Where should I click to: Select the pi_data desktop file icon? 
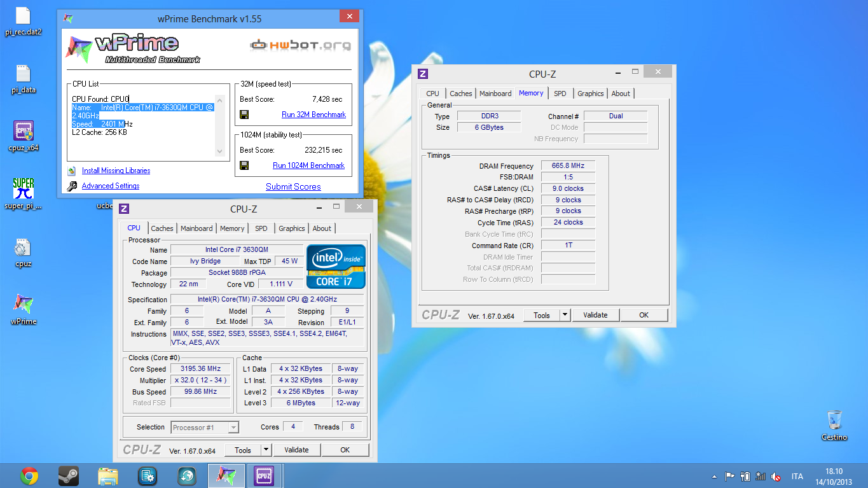pyautogui.click(x=23, y=73)
